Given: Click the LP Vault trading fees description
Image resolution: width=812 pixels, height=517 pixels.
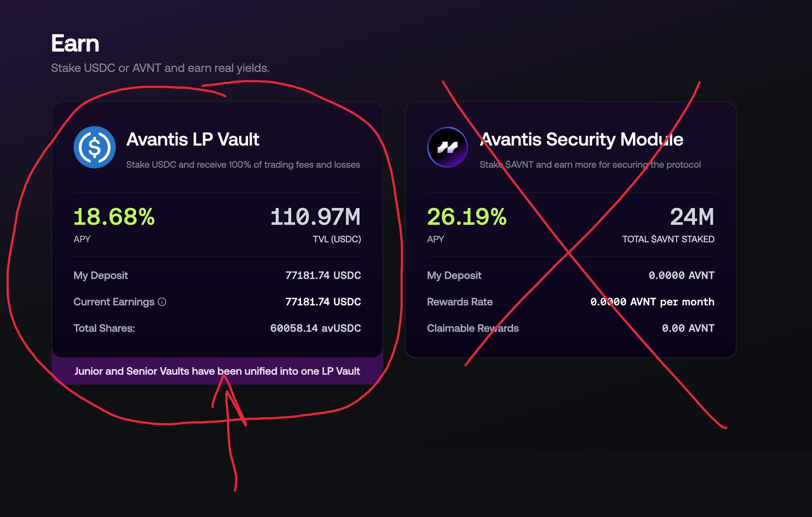Looking at the screenshot, I should click(x=243, y=165).
